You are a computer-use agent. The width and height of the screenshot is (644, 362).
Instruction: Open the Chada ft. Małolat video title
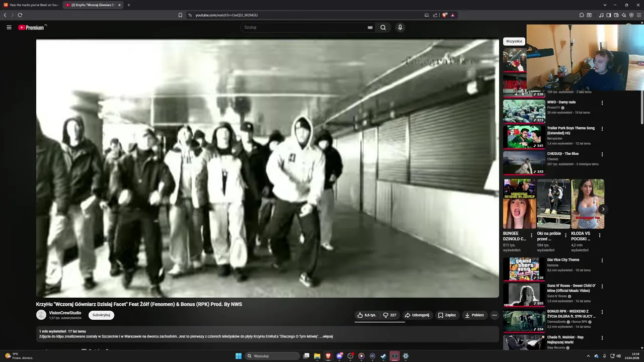coord(566,339)
